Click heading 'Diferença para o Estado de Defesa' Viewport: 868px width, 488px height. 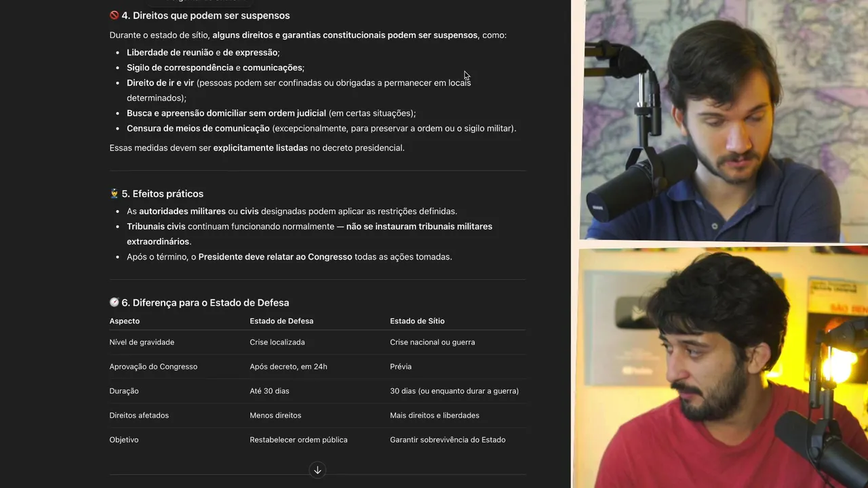point(211,303)
